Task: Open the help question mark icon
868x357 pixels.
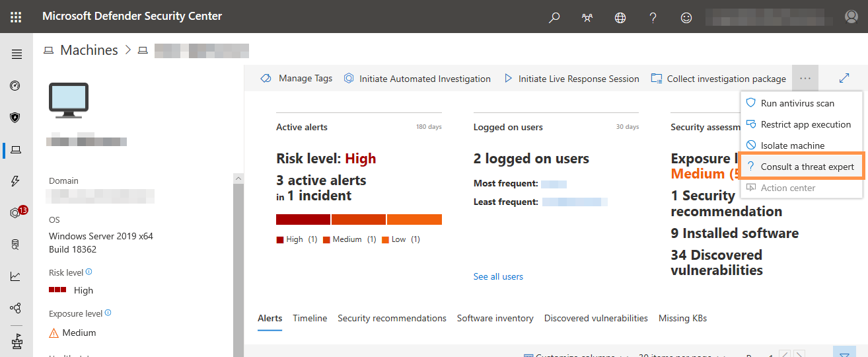Action: [653, 18]
